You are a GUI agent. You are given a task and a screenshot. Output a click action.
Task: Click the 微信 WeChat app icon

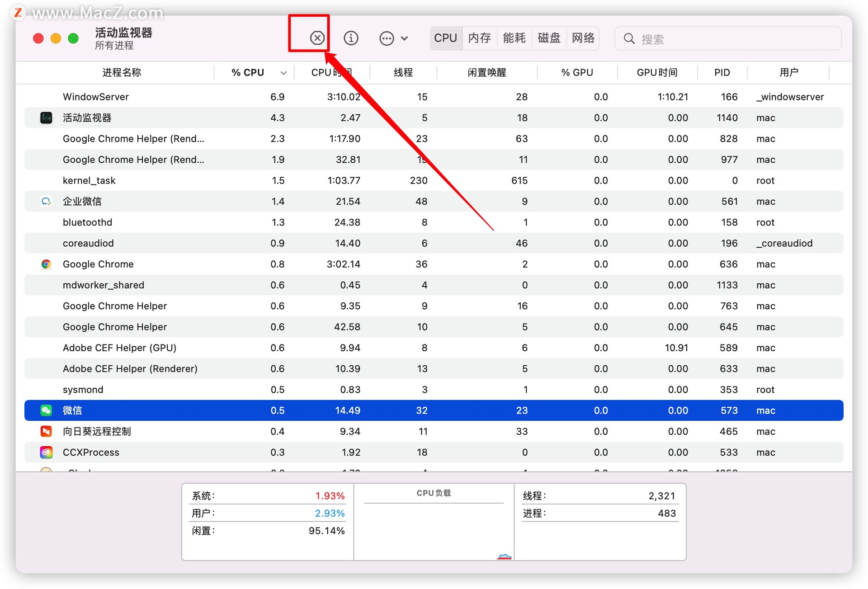point(46,410)
